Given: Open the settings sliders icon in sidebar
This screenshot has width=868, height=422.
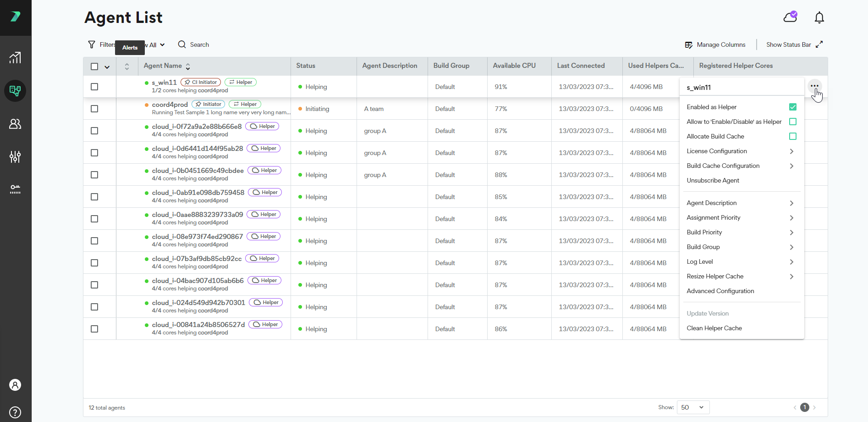Looking at the screenshot, I should pos(15,157).
